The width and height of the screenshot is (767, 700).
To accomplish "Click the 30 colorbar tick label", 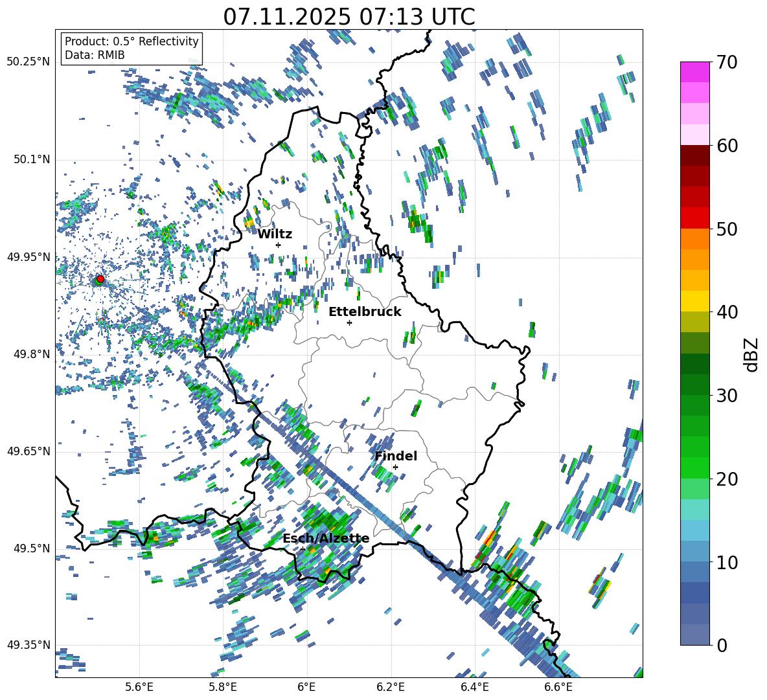I will point(727,396).
